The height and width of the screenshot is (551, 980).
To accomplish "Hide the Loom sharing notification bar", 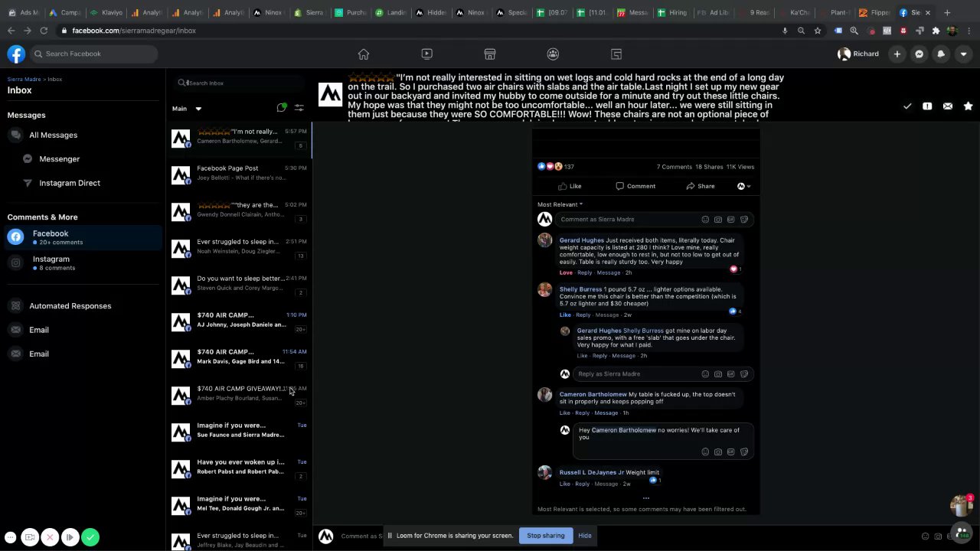I will click(585, 536).
